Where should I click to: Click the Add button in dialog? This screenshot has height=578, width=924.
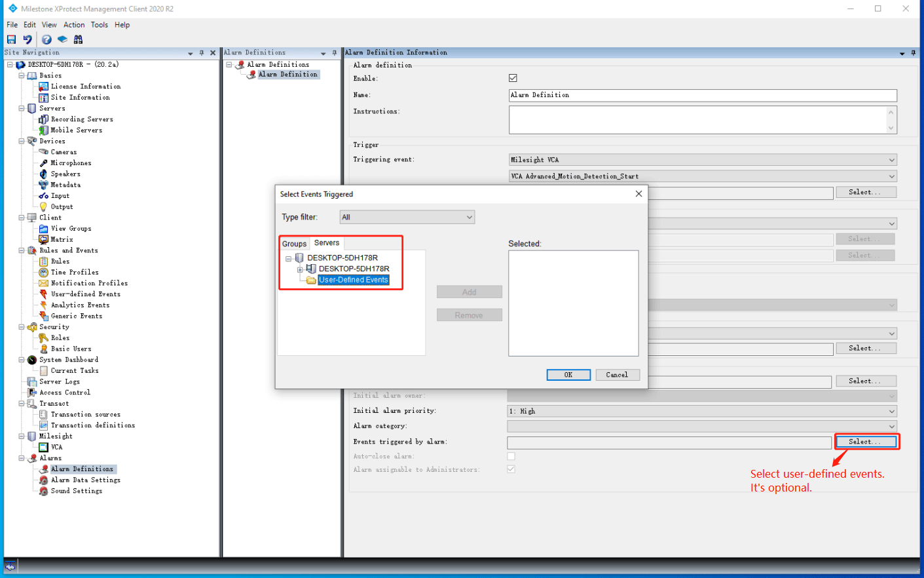point(470,292)
